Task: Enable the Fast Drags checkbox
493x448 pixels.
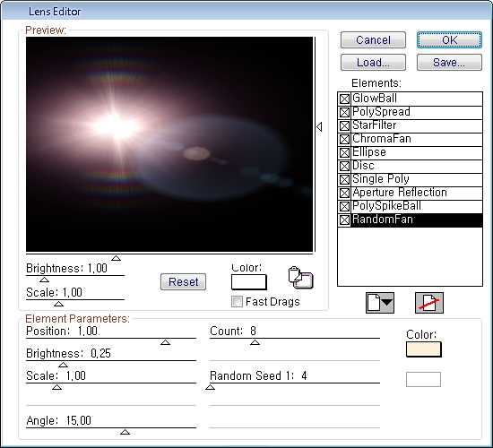Action: coord(237,301)
